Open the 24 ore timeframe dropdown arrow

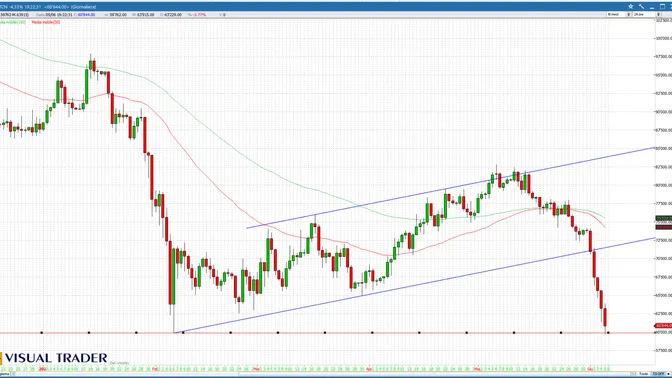click(x=658, y=15)
